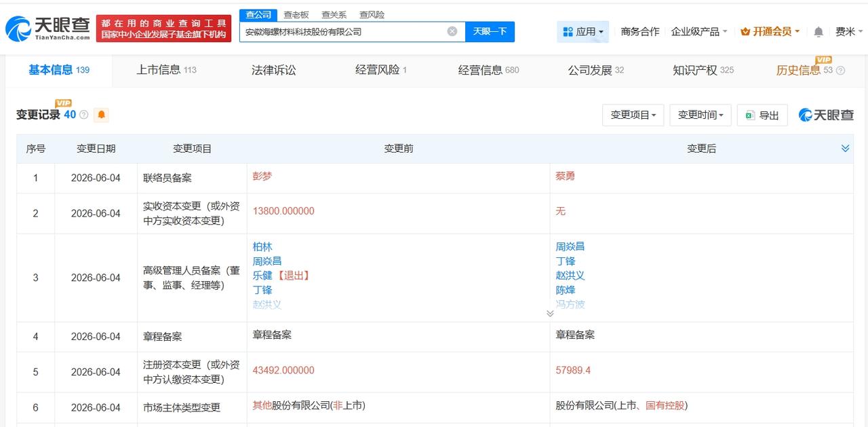Open 周焱昌 in the 变更前 column
868x427 pixels.
tap(267, 261)
